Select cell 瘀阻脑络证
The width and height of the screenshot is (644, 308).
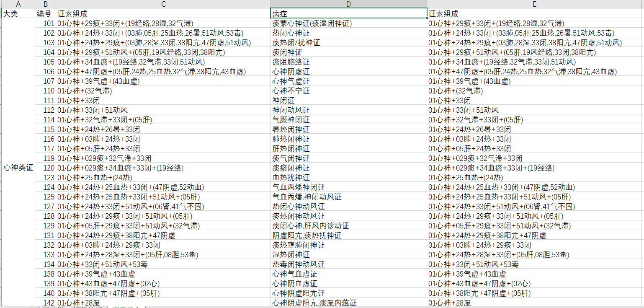(x=349, y=62)
